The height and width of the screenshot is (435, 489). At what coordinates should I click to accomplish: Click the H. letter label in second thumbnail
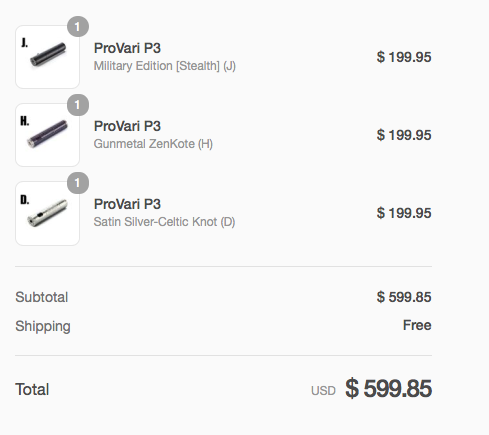tap(25, 121)
